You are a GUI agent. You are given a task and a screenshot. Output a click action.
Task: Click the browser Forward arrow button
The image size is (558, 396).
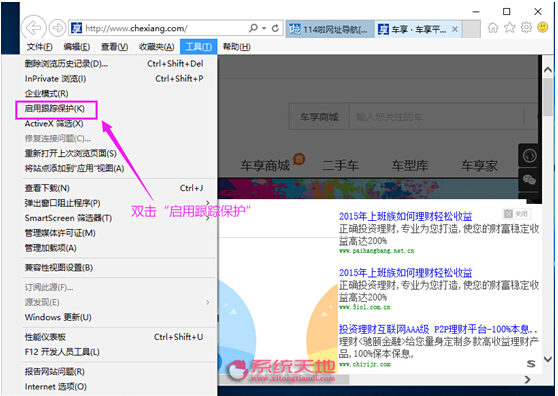(x=57, y=28)
